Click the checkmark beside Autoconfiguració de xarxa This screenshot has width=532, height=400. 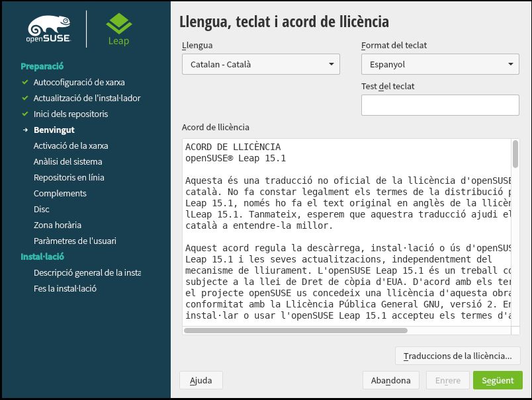25,83
